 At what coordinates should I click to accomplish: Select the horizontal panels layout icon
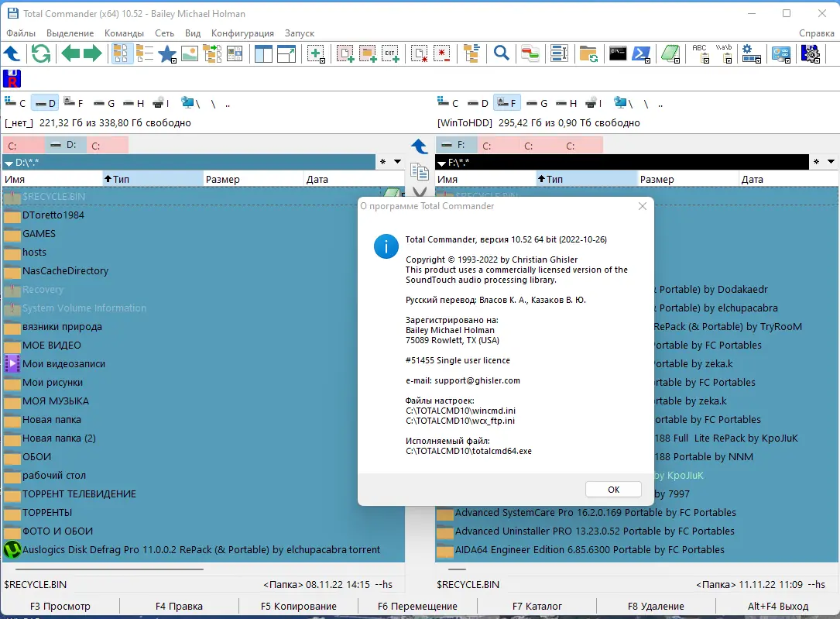pos(286,53)
